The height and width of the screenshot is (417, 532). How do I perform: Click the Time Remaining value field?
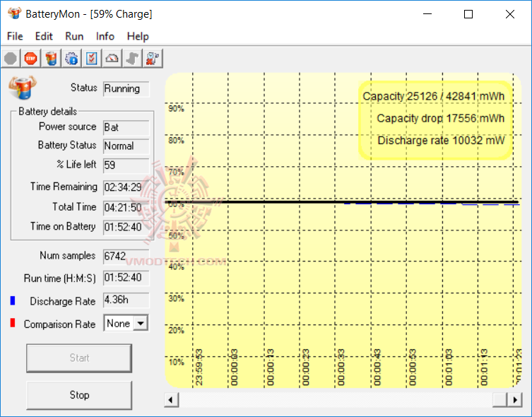click(x=126, y=187)
